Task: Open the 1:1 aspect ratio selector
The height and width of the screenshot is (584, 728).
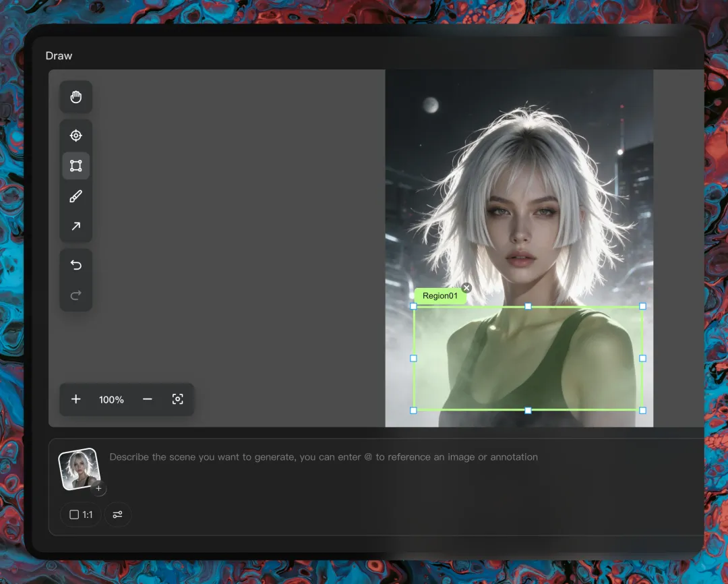Action: pyautogui.click(x=81, y=515)
